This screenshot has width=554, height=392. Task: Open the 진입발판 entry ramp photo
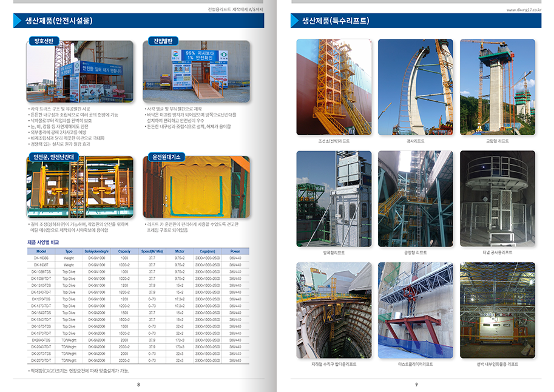point(197,72)
